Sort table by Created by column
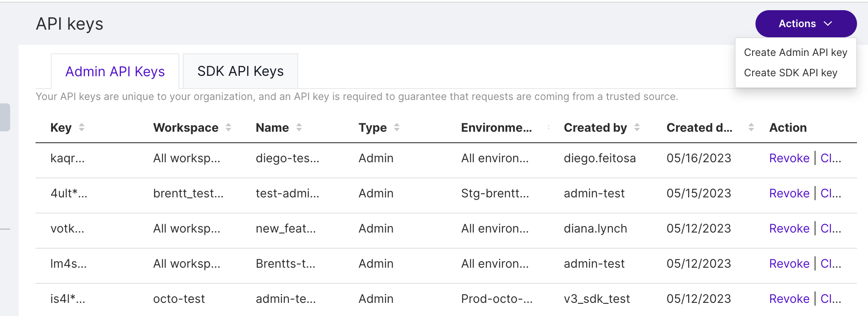This screenshot has height=316, width=868. 637,128
